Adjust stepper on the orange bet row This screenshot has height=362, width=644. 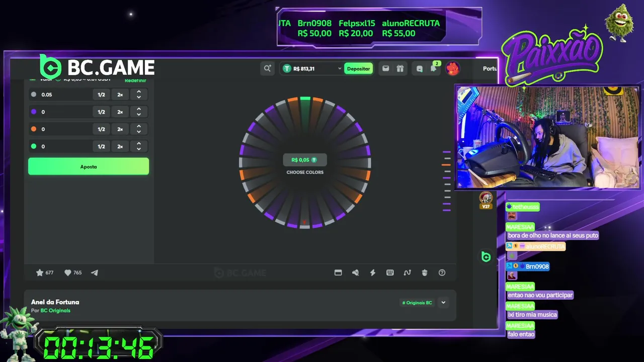[x=139, y=129]
